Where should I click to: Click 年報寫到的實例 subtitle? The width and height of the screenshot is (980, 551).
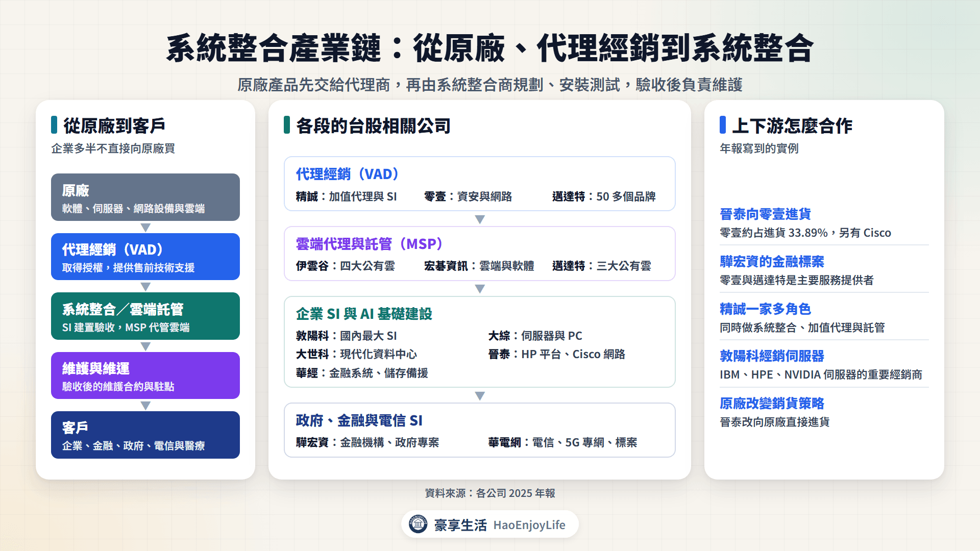coord(759,148)
